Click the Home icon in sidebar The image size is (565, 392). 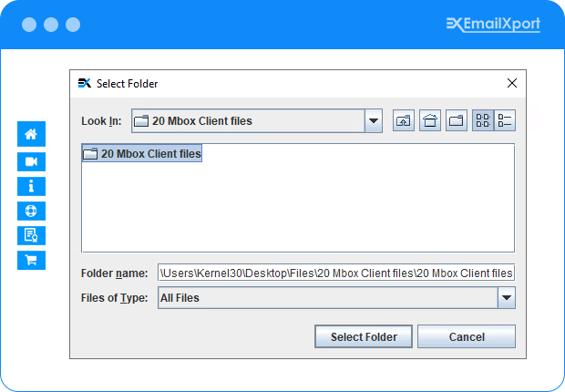(31, 135)
